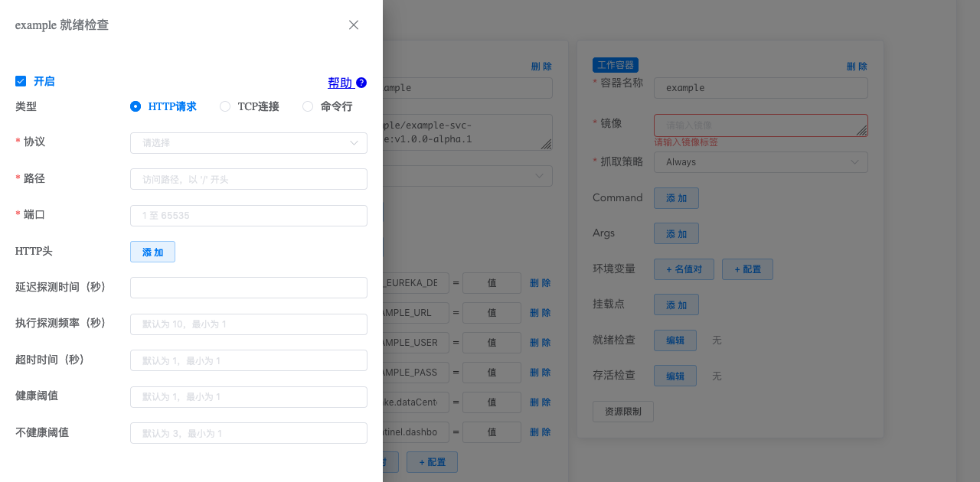Click the + 配置 button below variable list
This screenshot has width=980, height=482.
pyautogui.click(x=432, y=462)
